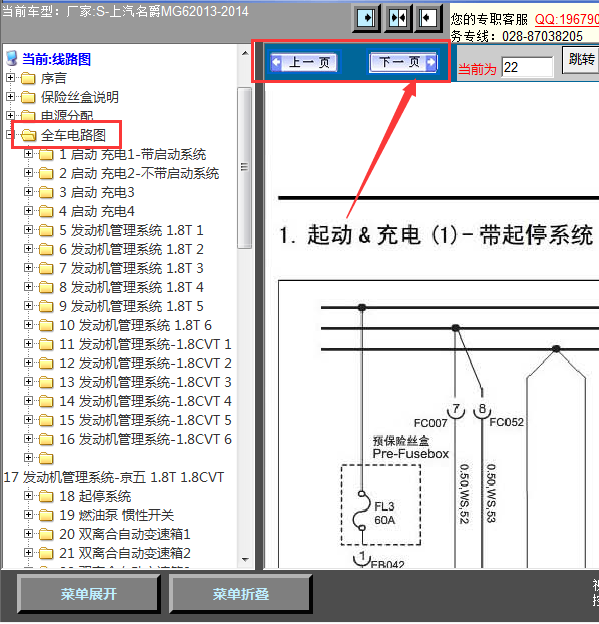Click folder icon of 发动机管理系统-1.8CVT 6
599x624 pixels.
click(x=46, y=439)
